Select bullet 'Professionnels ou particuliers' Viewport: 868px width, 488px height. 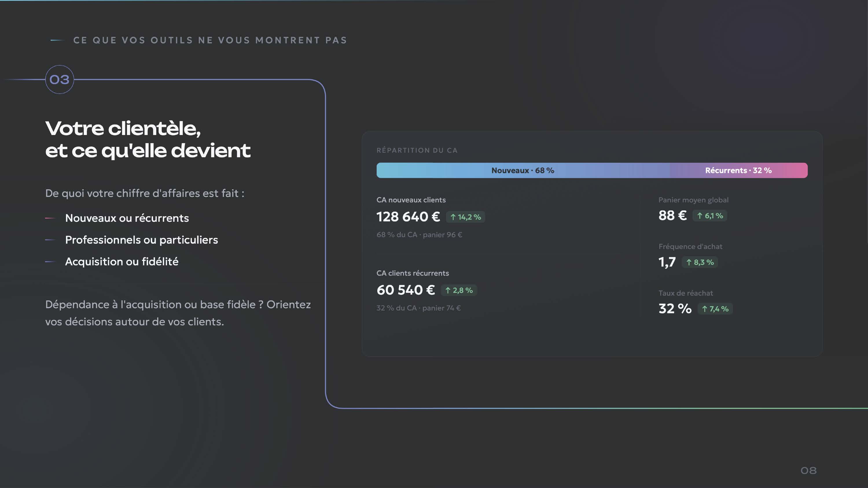click(141, 240)
